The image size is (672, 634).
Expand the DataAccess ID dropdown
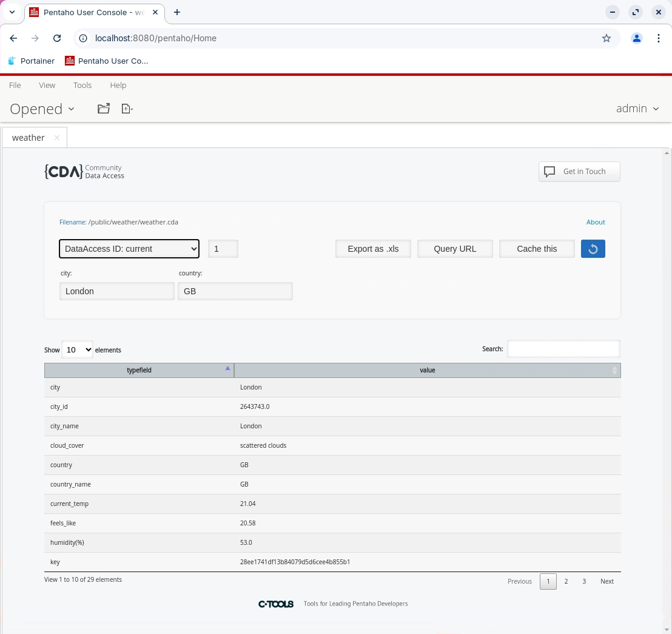pos(129,249)
